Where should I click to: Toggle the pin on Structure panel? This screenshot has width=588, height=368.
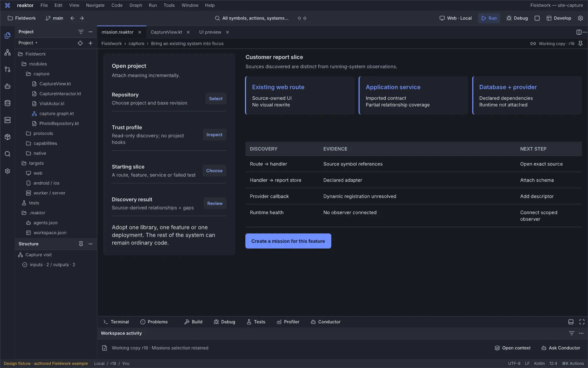pyautogui.click(x=81, y=244)
